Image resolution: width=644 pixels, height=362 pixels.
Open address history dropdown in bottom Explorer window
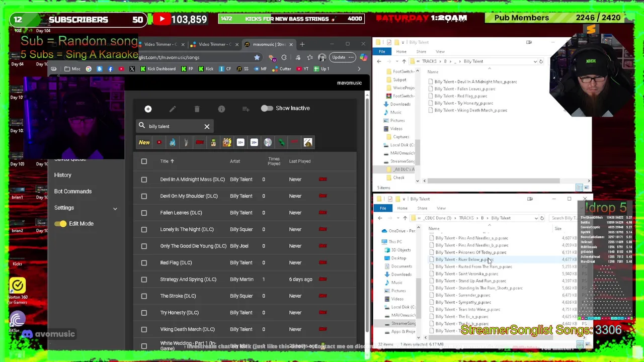click(536, 218)
